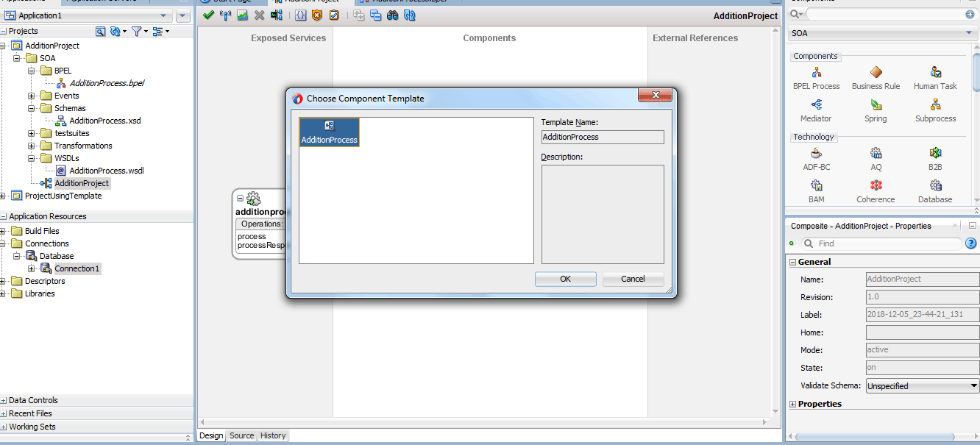Switch to the Design tab
This screenshot has width=980, height=445.
pos(211,435)
